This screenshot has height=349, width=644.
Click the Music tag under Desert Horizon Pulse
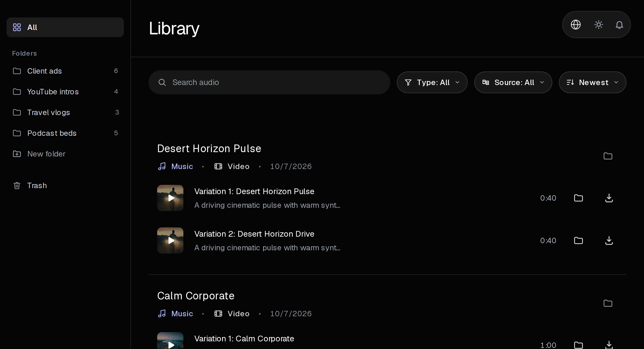point(175,166)
